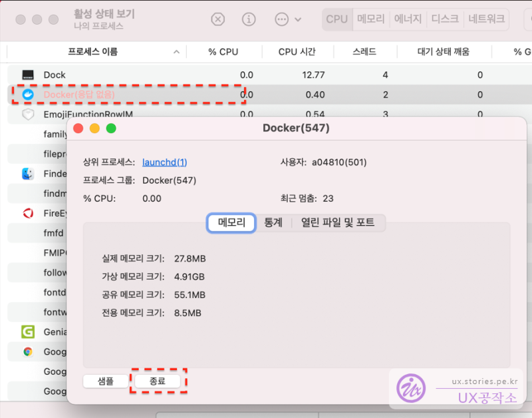
Task: Click the EmojiFunctionRowIM shield icon
Action: [28, 114]
